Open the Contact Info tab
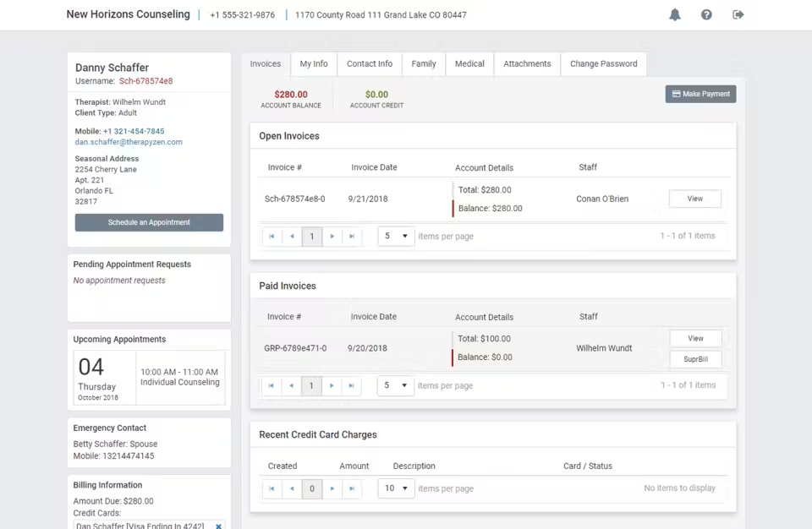Screen dimensions: 812x529 pos(370,63)
